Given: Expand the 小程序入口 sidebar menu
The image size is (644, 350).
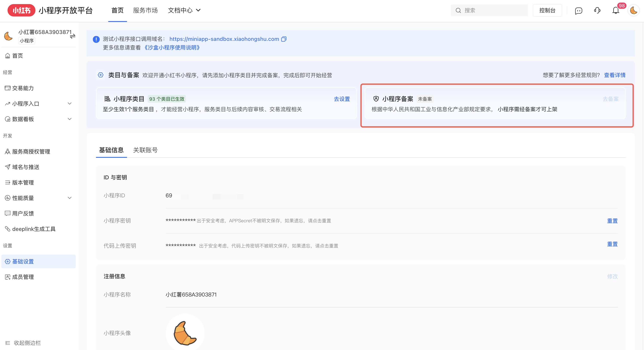Looking at the screenshot, I should pyautogui.click(x=70, y=104).
